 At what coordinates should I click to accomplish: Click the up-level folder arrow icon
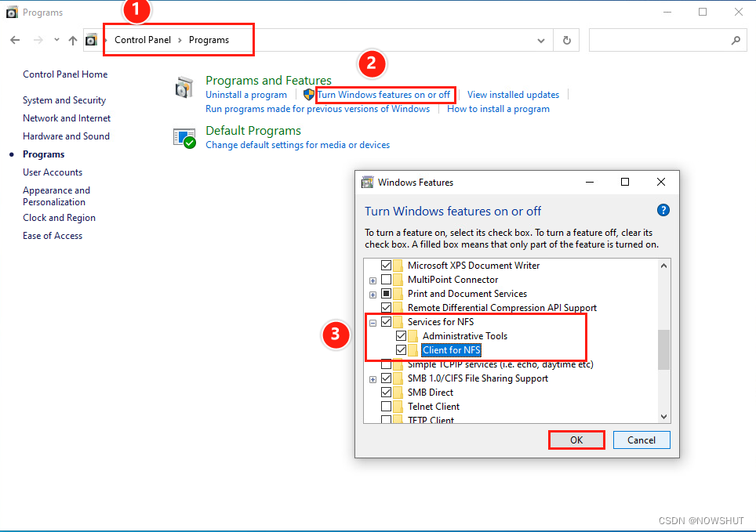(72, 39)
